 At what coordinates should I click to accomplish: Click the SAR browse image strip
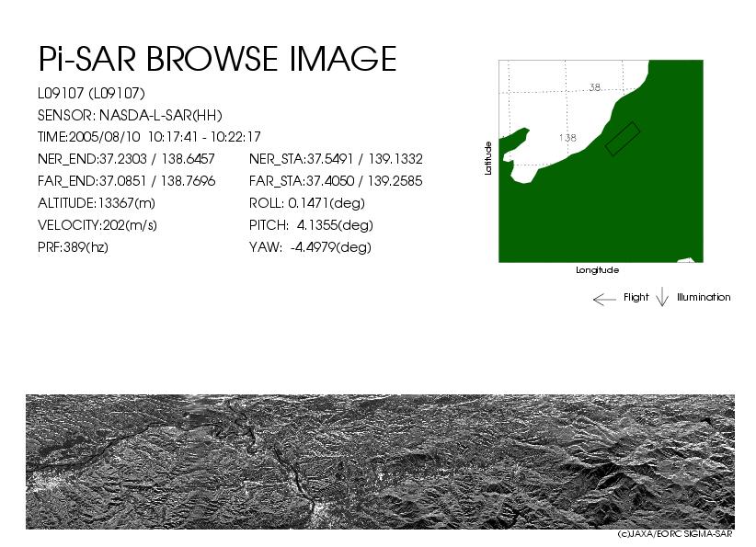(x=381, y=462)
